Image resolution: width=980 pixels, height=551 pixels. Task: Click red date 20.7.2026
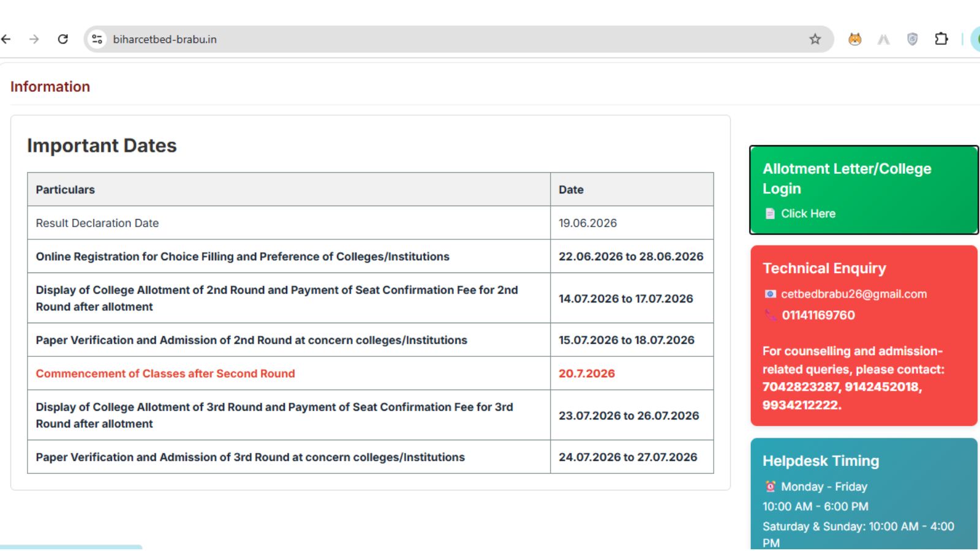(x=587, y=373)
